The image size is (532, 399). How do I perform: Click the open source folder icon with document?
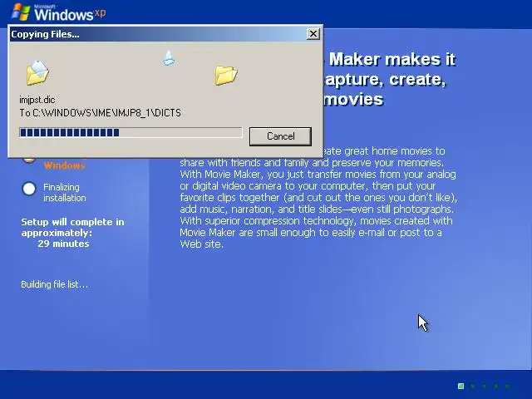coord(37,72)
